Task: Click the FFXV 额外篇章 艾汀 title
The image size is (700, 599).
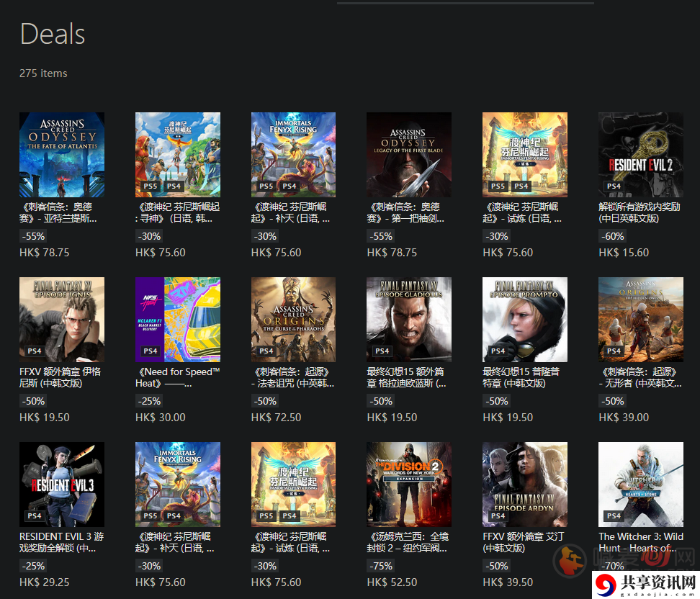Action: pyautogui.click(x=524, y=542)
